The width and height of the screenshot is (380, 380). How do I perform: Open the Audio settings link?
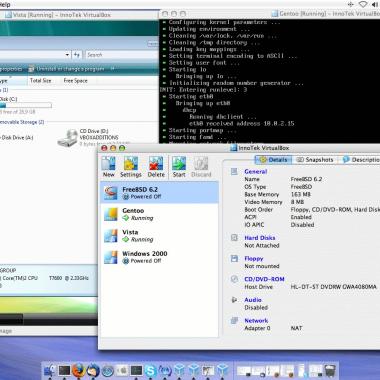click(253, 300)
